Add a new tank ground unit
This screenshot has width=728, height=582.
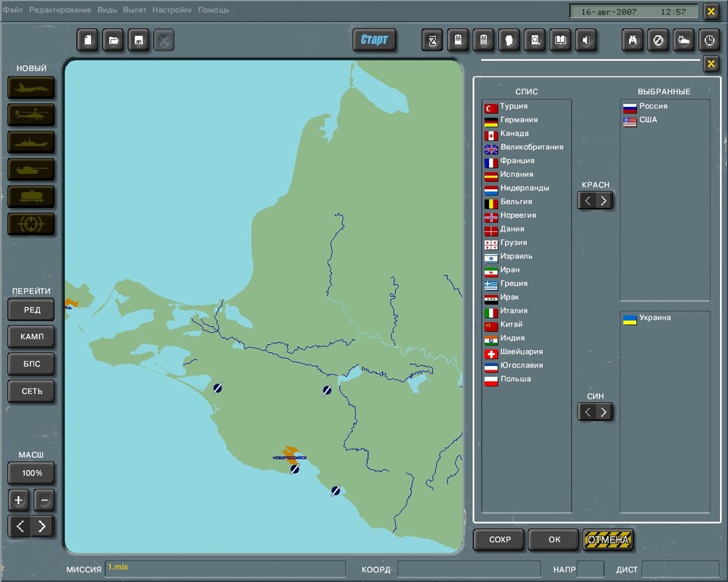(31, 170)
